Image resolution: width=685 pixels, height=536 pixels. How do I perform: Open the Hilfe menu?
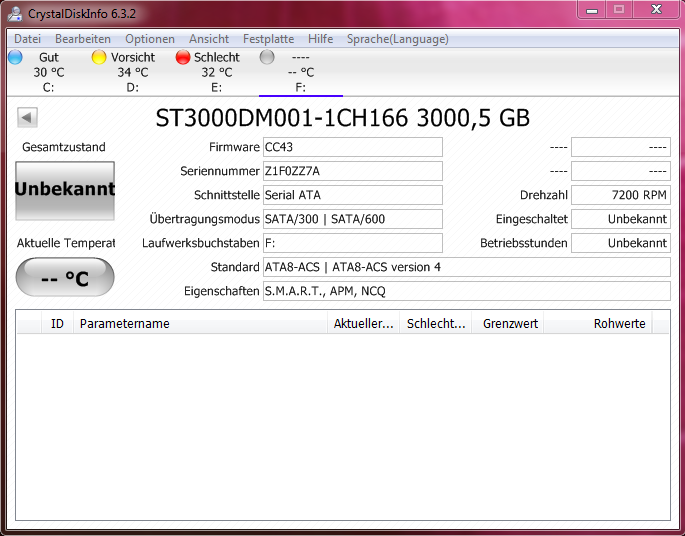click(320, 39)
